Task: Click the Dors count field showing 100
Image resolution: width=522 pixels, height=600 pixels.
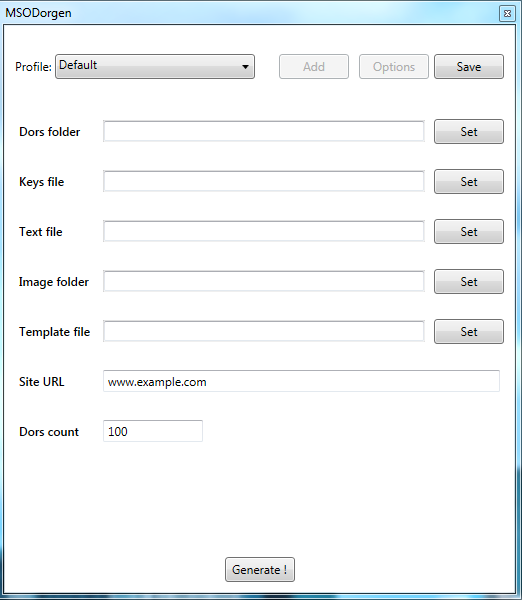Action: [153, 431]
